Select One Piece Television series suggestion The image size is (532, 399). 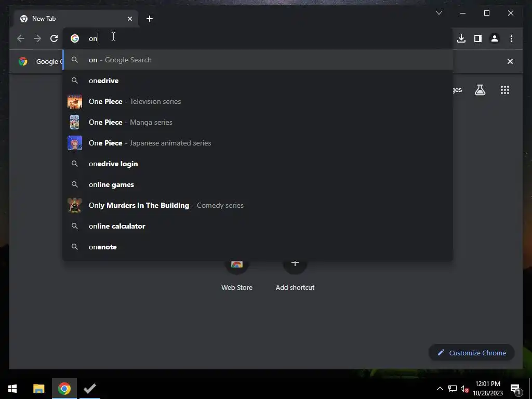pos(258,101)
